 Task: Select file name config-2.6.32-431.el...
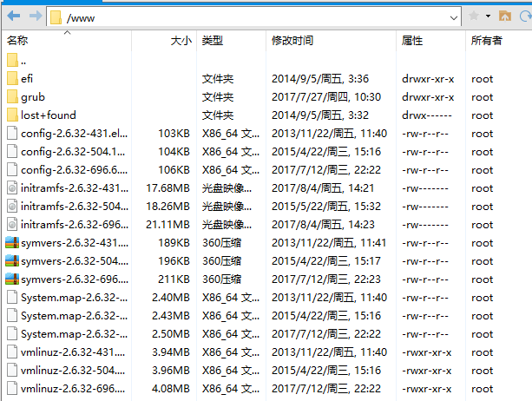click(x=75, y=134)
